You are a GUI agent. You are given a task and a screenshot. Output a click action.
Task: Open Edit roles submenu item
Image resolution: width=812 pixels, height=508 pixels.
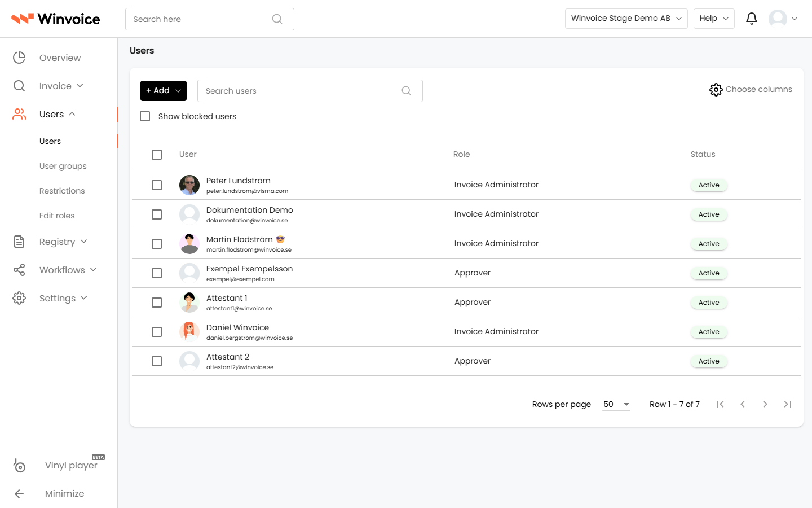57,216
